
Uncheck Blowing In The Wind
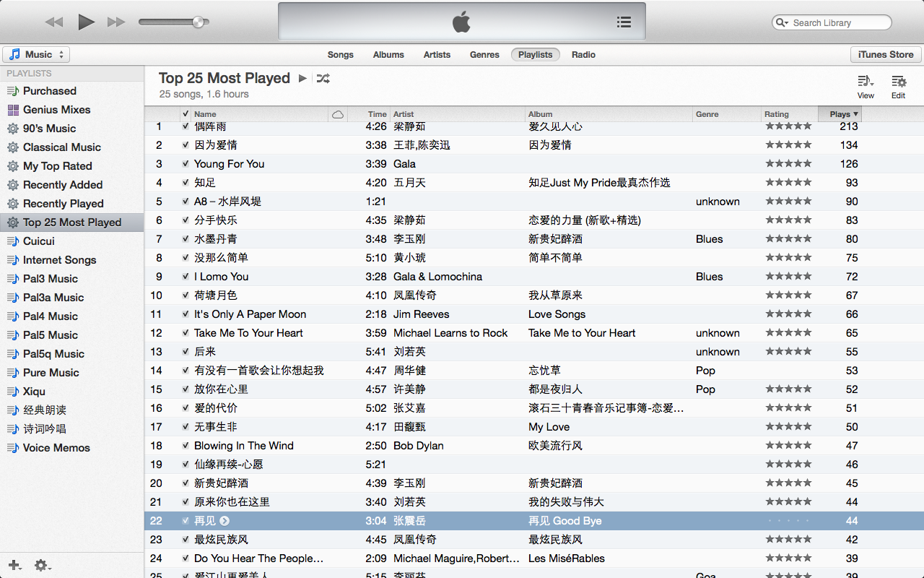click(186, 446)
